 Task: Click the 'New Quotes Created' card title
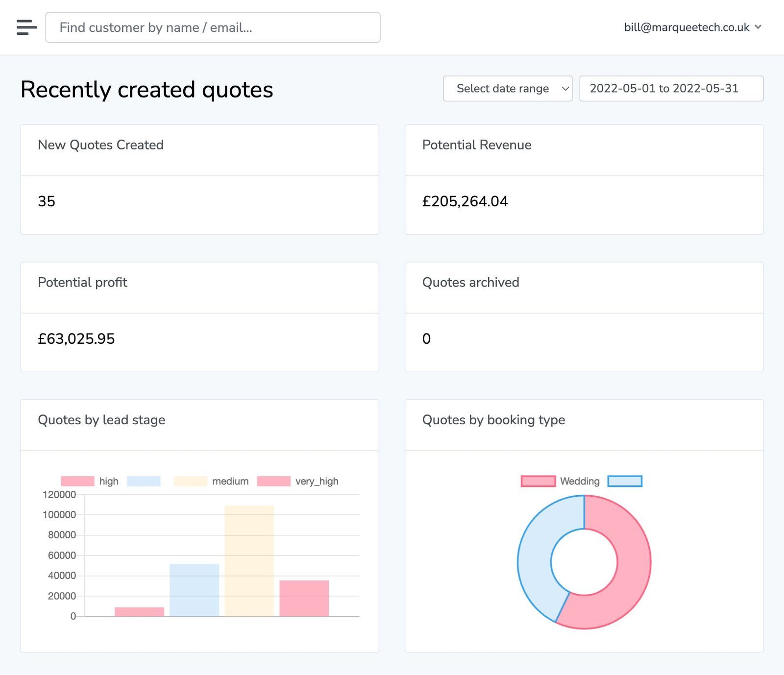click(101, 145)
